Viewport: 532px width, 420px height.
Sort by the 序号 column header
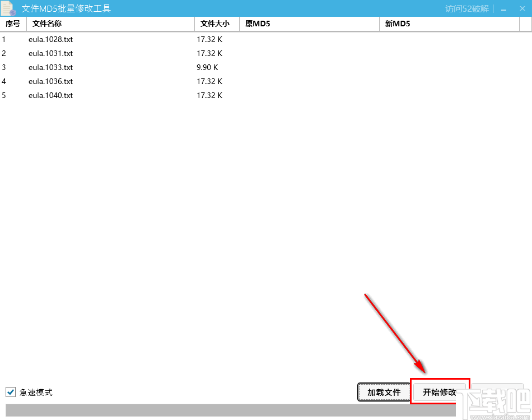point(13,24)
